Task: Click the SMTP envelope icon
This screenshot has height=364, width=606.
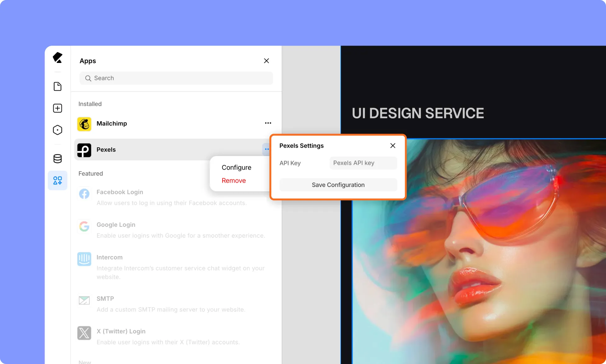Action: point(84,300)
